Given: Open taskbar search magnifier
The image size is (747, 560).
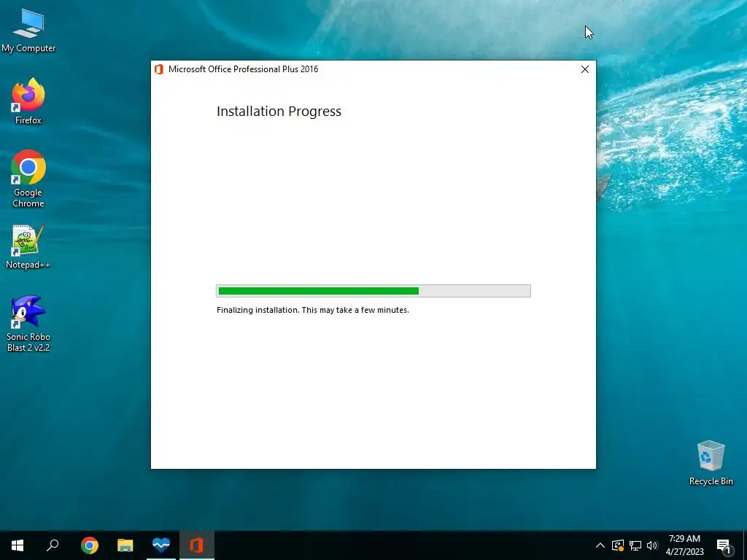Looking at the screenshot, I should [x=53, y=545].
